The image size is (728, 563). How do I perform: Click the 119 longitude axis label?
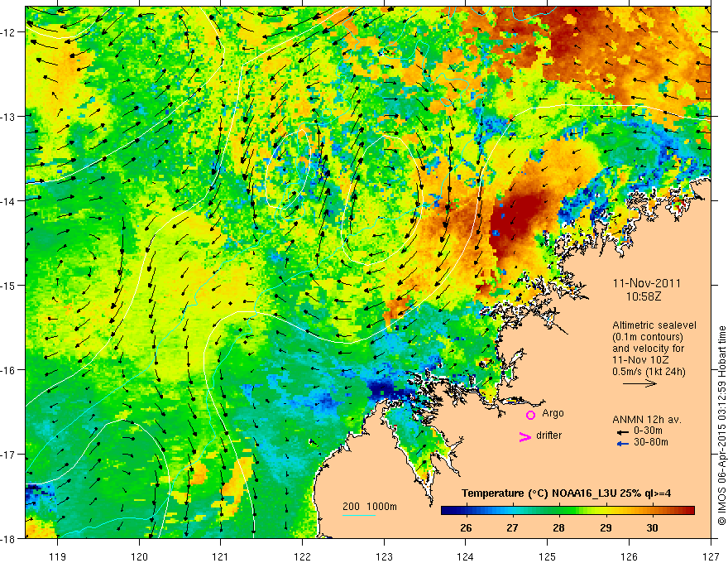58,557
